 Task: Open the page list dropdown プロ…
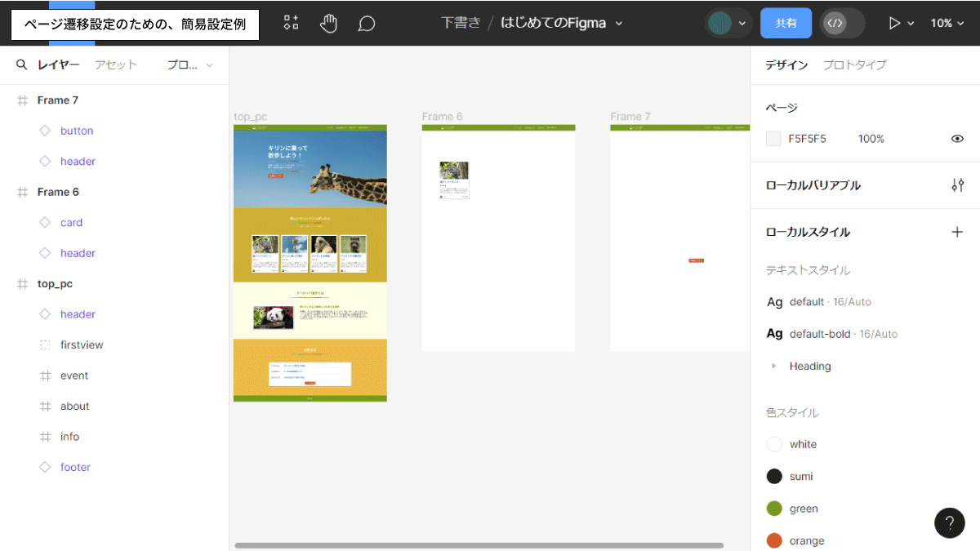click(189, 64)
